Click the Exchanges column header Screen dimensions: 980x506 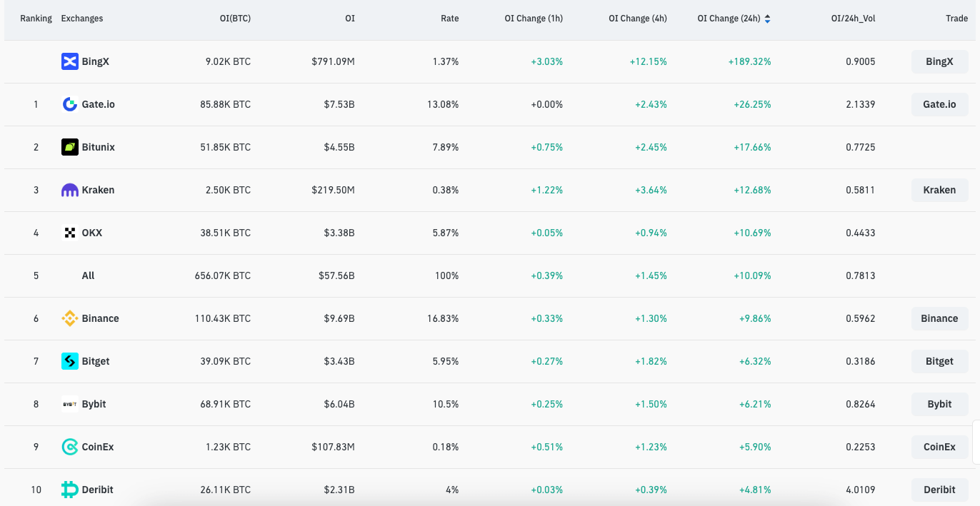pos(81,18)
